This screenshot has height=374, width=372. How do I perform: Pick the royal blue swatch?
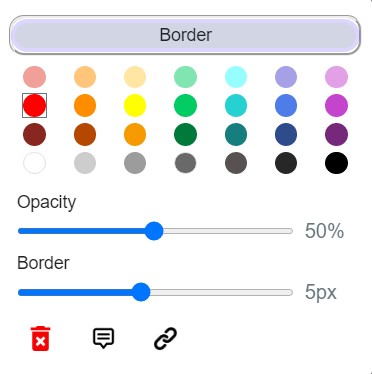[x=286, y=105]
